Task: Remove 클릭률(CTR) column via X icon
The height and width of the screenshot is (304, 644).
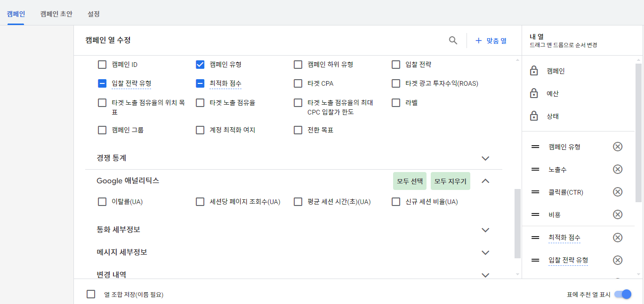Action: click(618, 192)
